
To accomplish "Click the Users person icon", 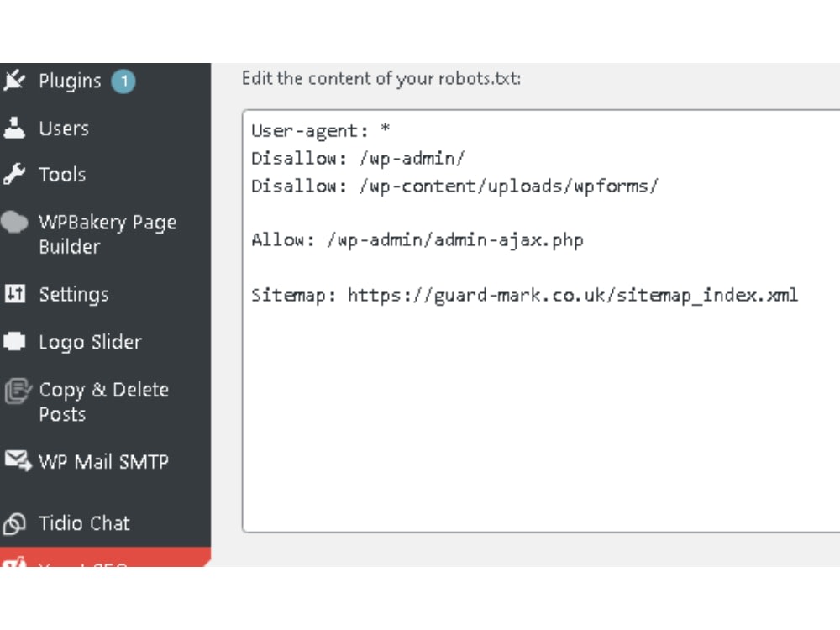I will [x=14, y=128].
